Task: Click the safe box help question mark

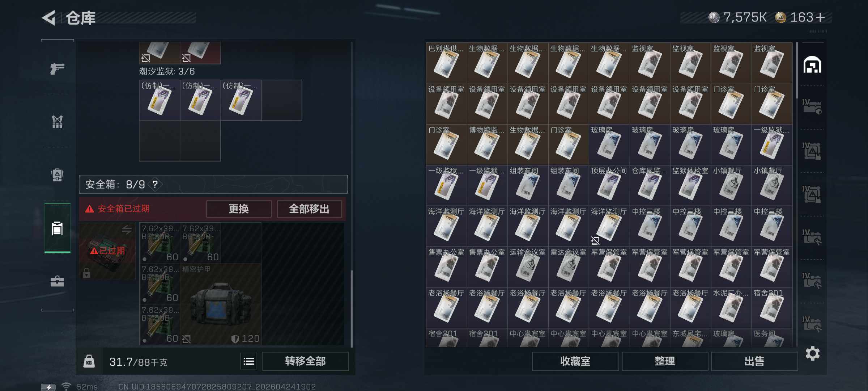Action: (155, 184)
